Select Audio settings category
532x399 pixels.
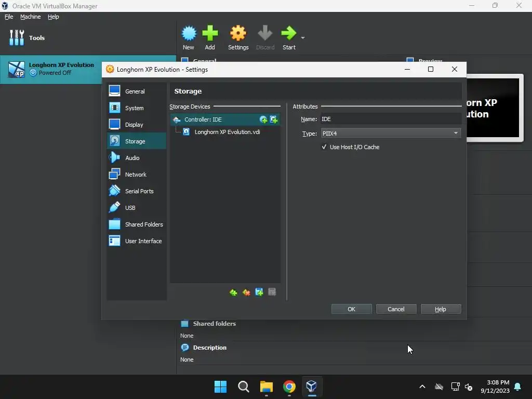click(x=137, y=158)
